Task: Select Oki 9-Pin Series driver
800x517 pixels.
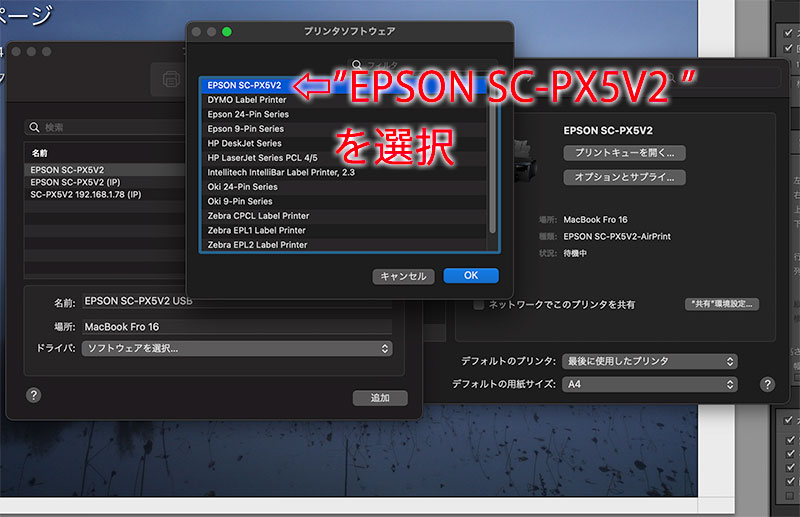Action: pos(343,201)
